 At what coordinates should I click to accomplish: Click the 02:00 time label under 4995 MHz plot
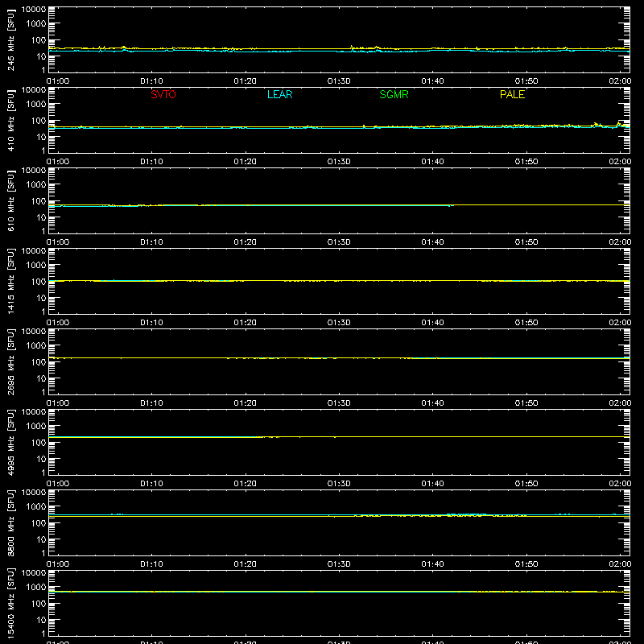tap(620, 484)
